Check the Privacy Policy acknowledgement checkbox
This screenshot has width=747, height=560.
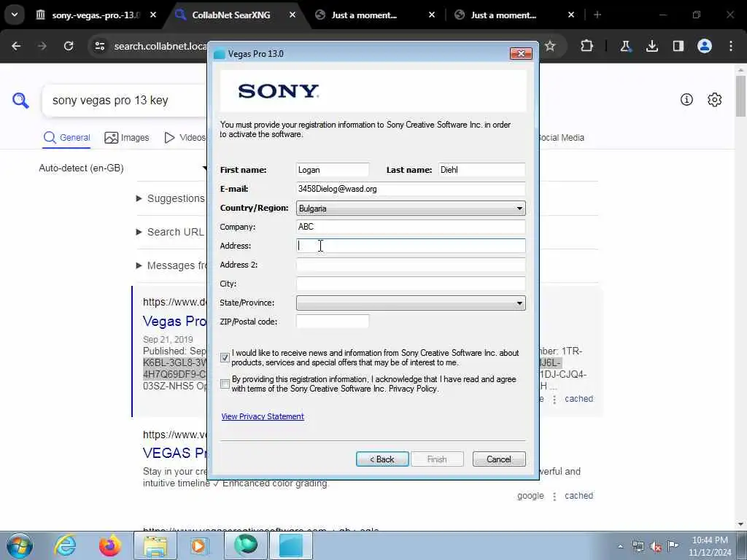click(225, 384)
